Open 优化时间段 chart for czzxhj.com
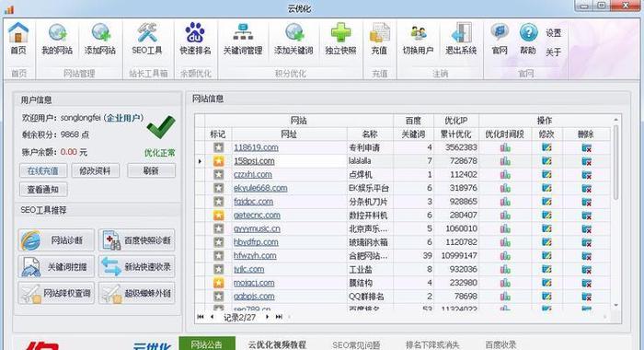This screenshot has height=350, width=644. (505, 175)
